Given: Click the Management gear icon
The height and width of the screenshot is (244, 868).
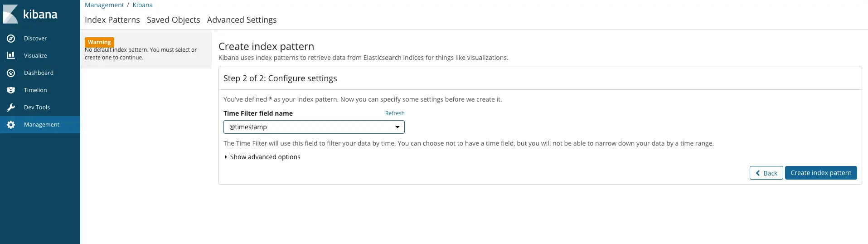Looking at the screenshot, I should [x=11, y=125].
